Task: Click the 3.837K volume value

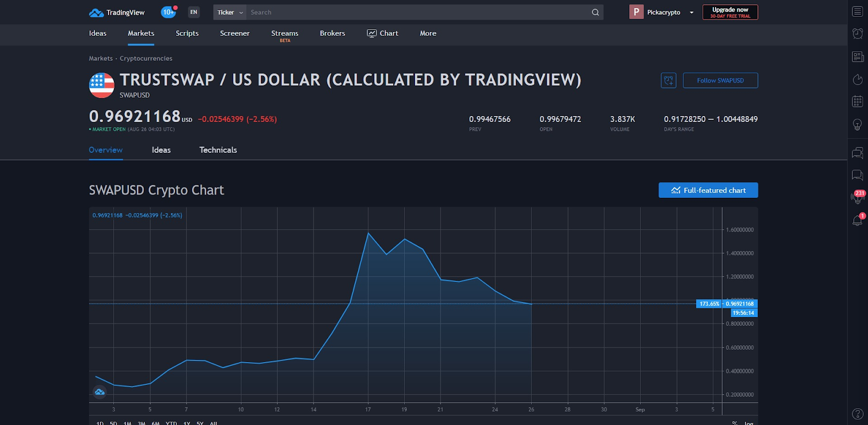Action: [x=623, y=119]
